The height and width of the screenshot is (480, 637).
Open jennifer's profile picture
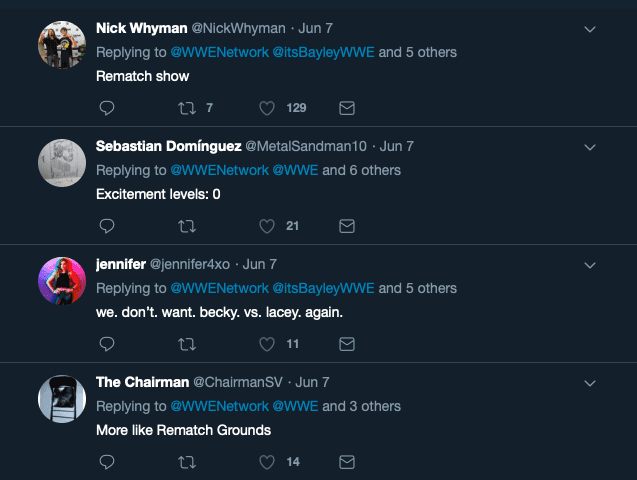[x=62, y=281]
